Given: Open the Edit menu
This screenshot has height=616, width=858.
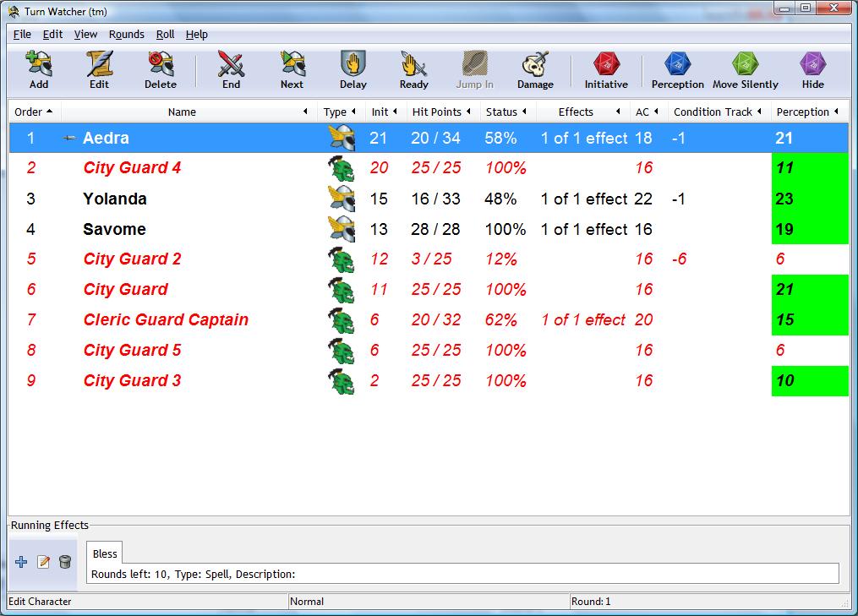Looking at the screenshot, I should point(52,35).
